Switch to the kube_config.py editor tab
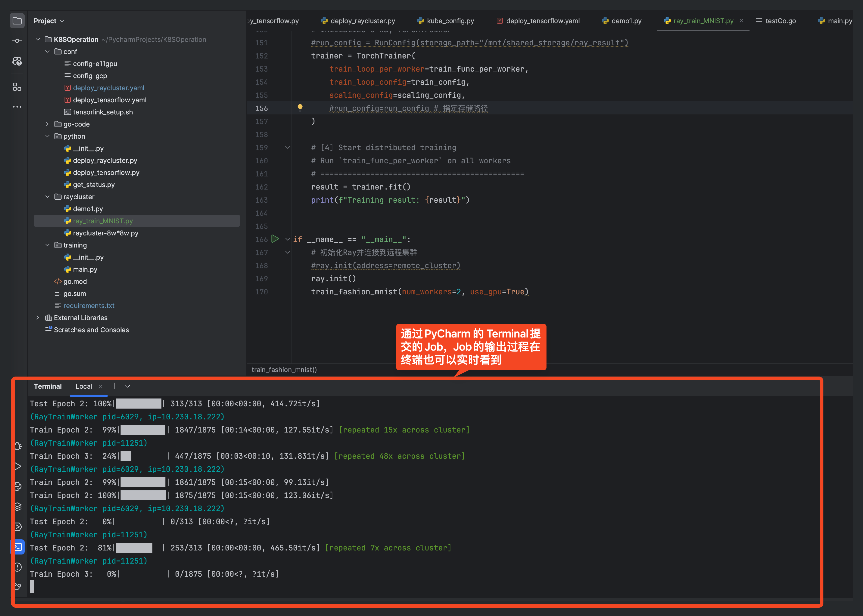Image resolution: width=863 pixels, height=616 pixels. 450,21
